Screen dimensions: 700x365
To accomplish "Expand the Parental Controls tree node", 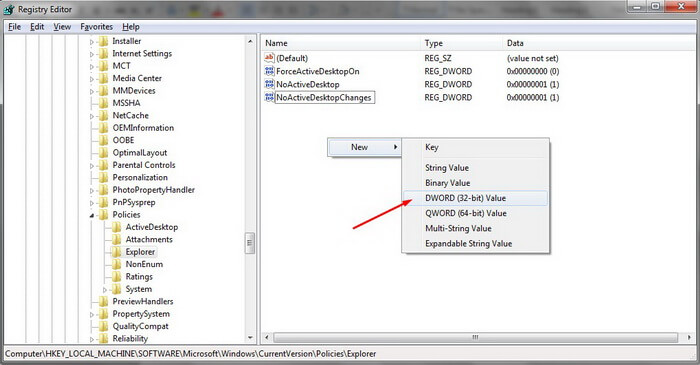I will coord(92,166).
